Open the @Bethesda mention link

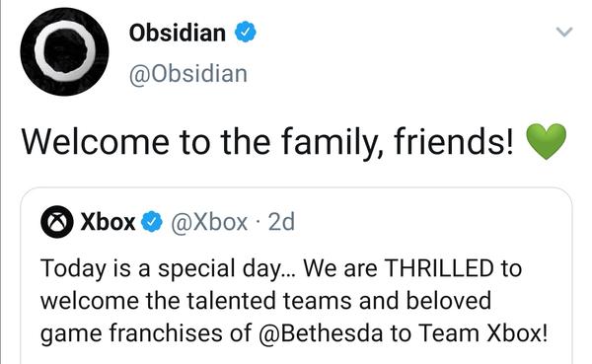322,333
